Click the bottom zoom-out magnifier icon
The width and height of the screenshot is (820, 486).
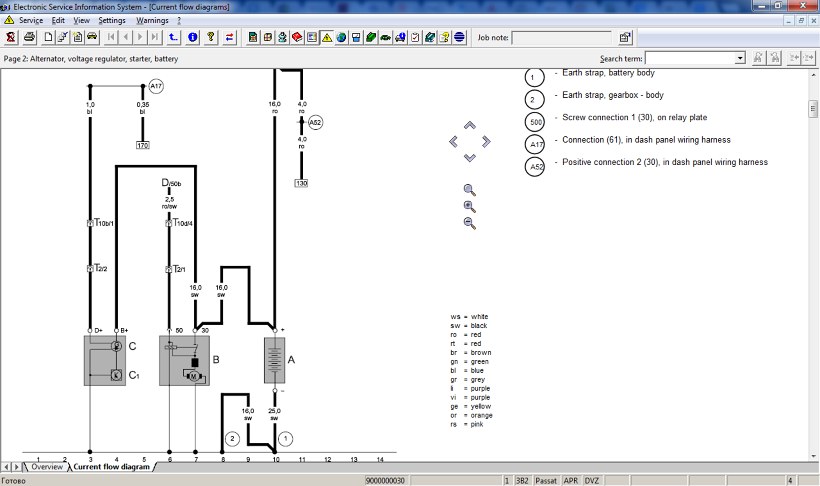[470, 223]
